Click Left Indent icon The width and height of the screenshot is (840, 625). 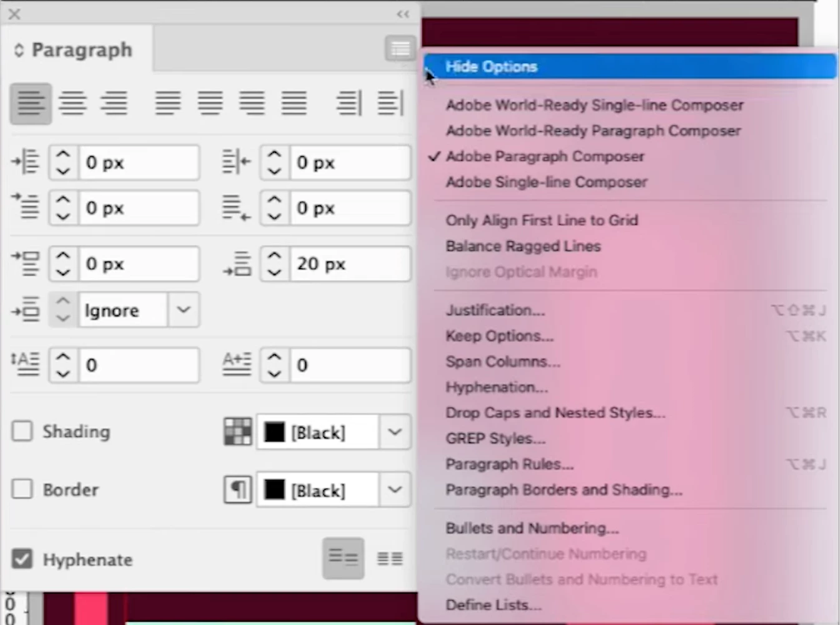pyautogui.click(x=26, y=162)
